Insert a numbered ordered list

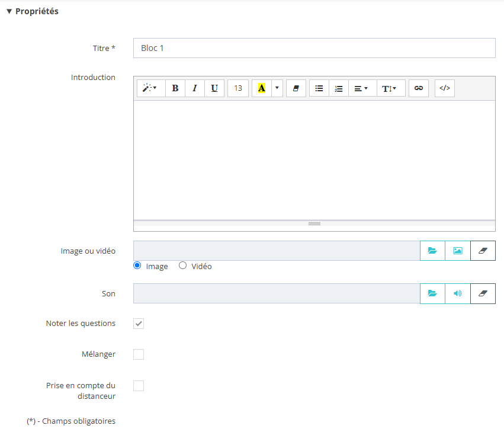[x=339, y=88]
